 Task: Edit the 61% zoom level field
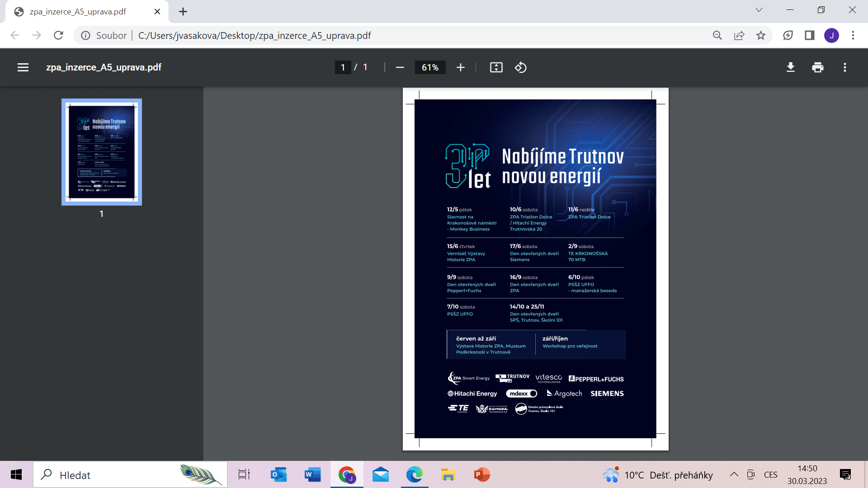pos(430,67)
